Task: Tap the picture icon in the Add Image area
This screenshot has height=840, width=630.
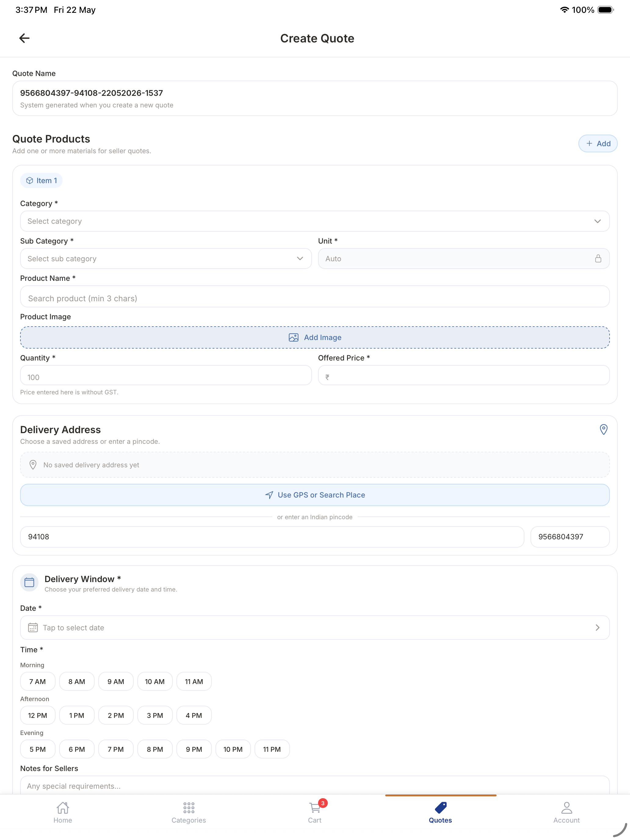Action: coord(294,338)
